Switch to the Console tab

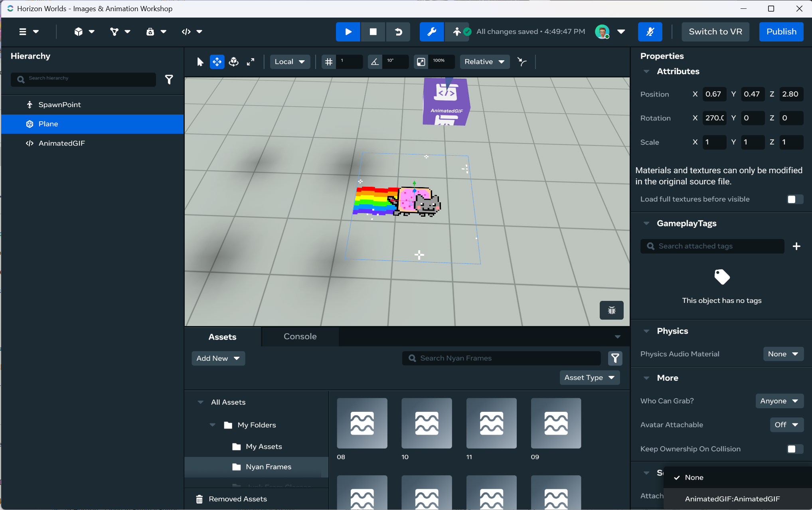pos(300,336)
